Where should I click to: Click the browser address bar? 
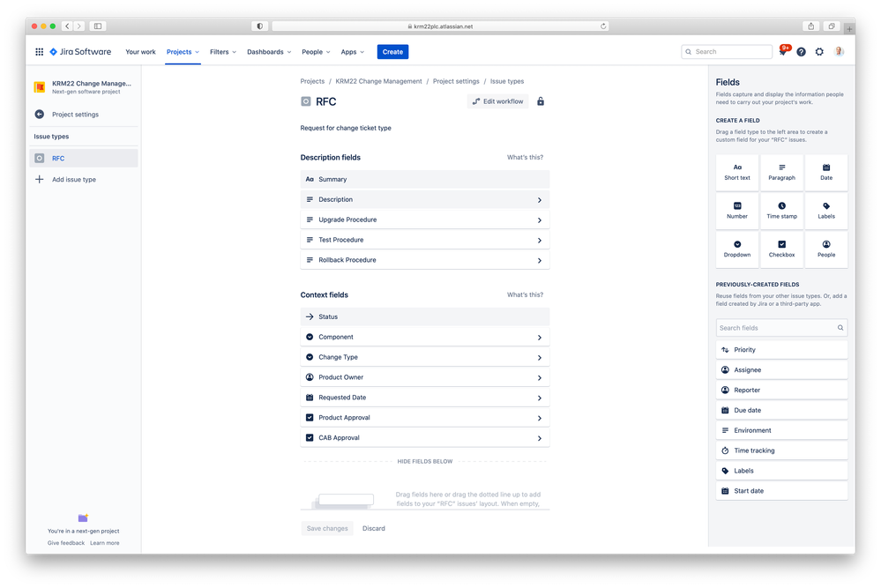pos(440,26)
